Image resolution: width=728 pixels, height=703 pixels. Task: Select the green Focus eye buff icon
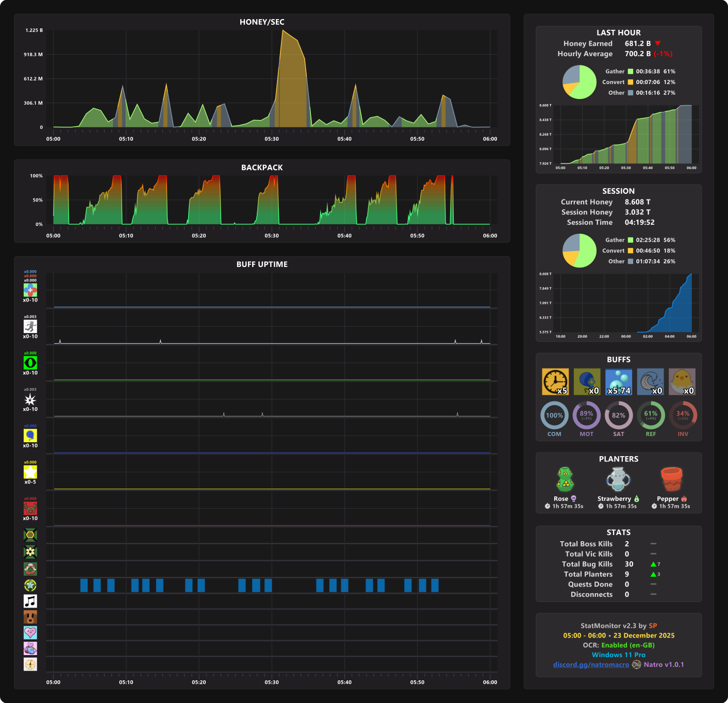click(30, 363)
